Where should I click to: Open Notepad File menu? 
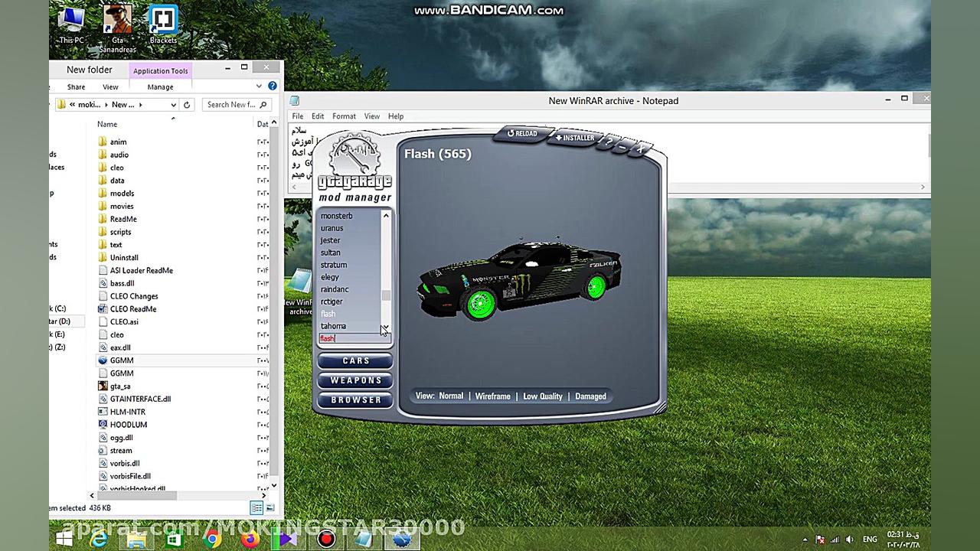point(297,116)
